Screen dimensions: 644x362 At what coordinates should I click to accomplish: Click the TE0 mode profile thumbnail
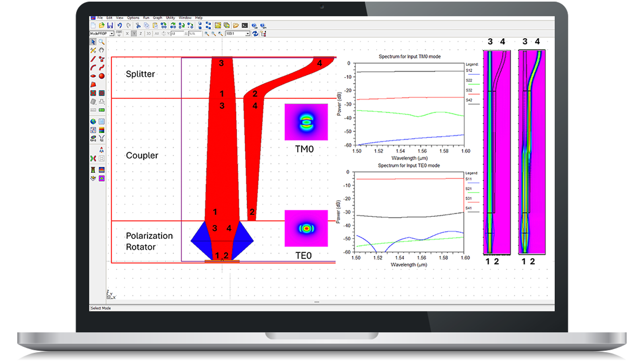(307, 228)
